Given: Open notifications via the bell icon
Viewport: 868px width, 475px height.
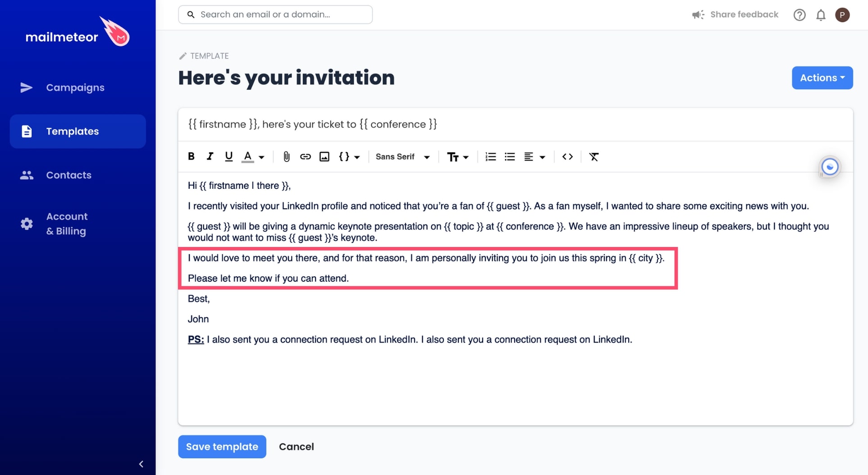Looking at the screenshot, I should 821,14.
